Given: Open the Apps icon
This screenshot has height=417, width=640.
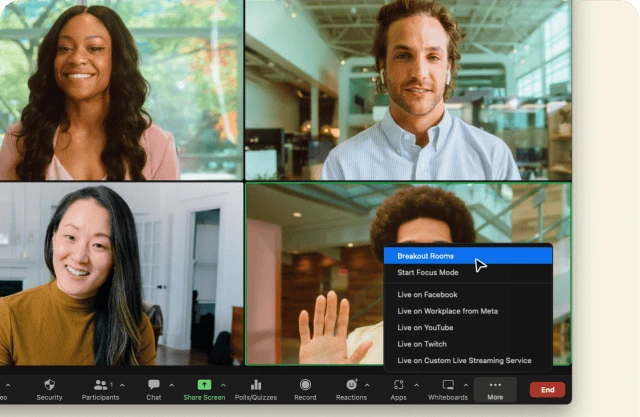Looking at the screenshot, I should click(398, 385).
